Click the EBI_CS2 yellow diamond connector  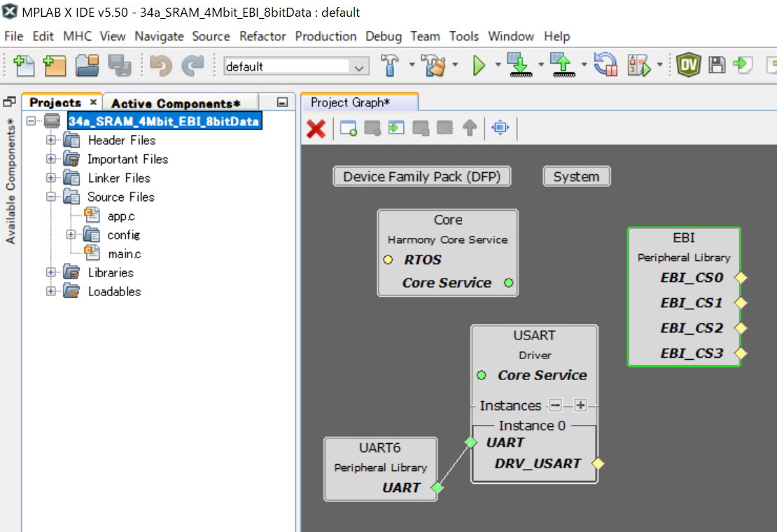(741, 328)
